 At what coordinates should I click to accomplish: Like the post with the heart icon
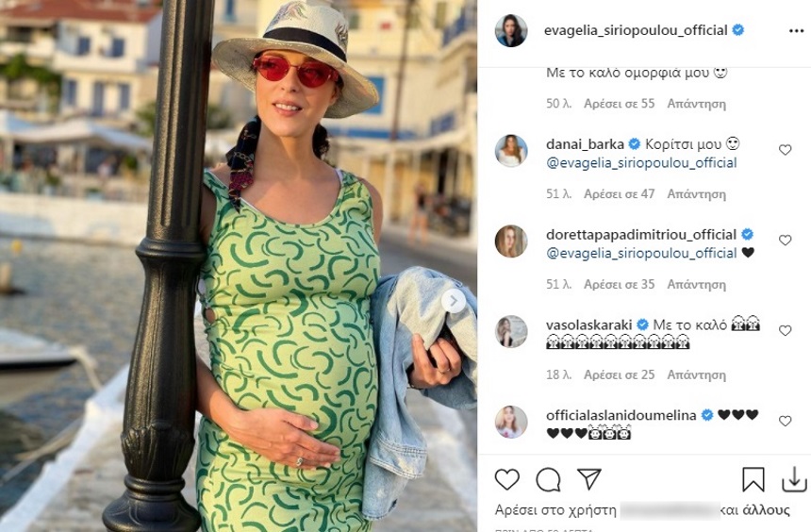tap(507, 479)
